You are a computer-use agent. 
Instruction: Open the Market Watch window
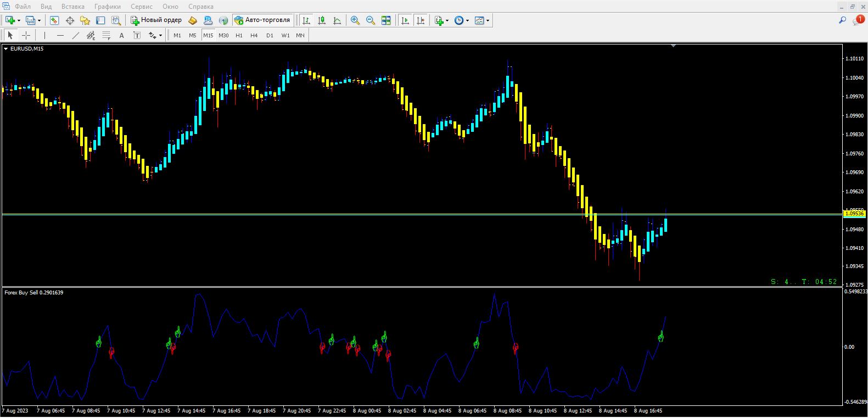[x=54, y=20]
